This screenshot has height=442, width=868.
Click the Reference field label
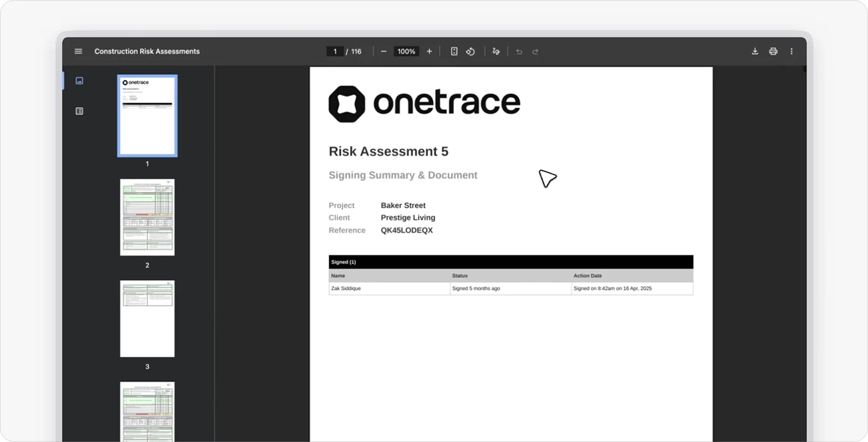347,230
